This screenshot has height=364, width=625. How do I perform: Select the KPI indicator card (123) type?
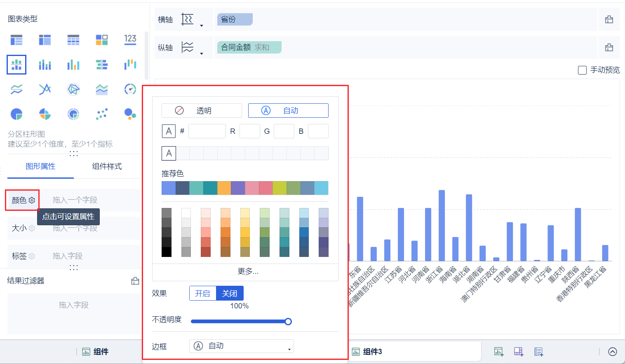130,40
